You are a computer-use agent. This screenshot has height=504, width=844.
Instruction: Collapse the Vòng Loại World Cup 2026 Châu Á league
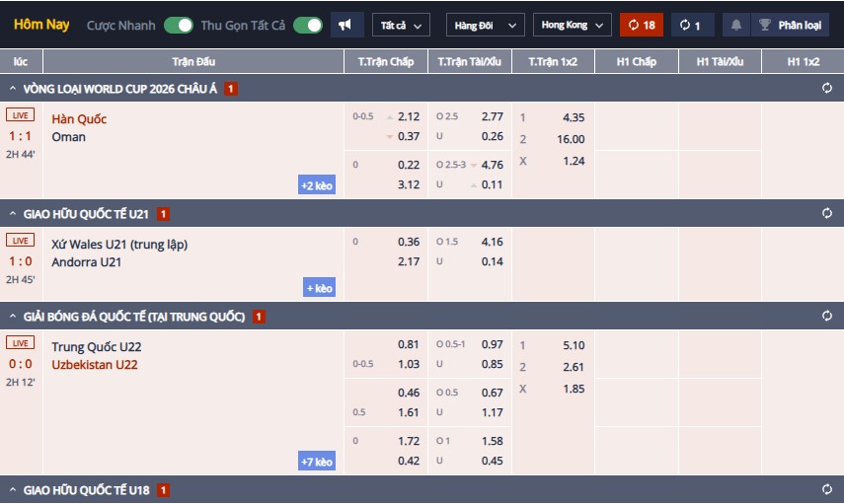14,89
